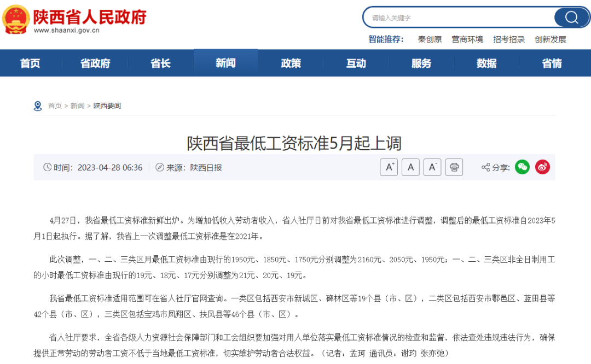Click the print icon beside font size buttons
Screen dimensions: 591x364
coord(454,167)
